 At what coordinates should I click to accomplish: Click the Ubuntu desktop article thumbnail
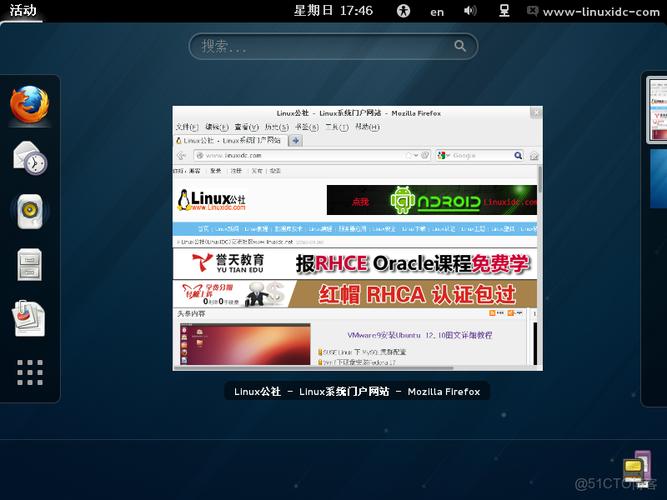click(245, 344)
